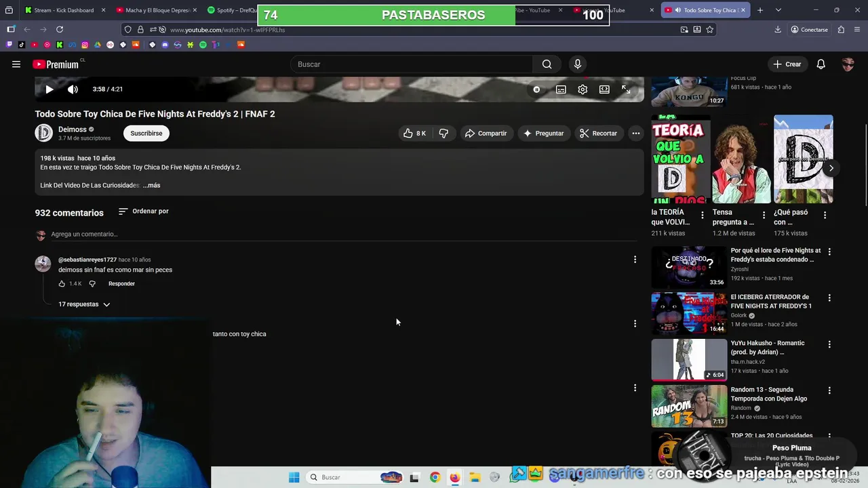
Task: Click the 'Agrega un comentario...' field
Action: pos(344,235)
